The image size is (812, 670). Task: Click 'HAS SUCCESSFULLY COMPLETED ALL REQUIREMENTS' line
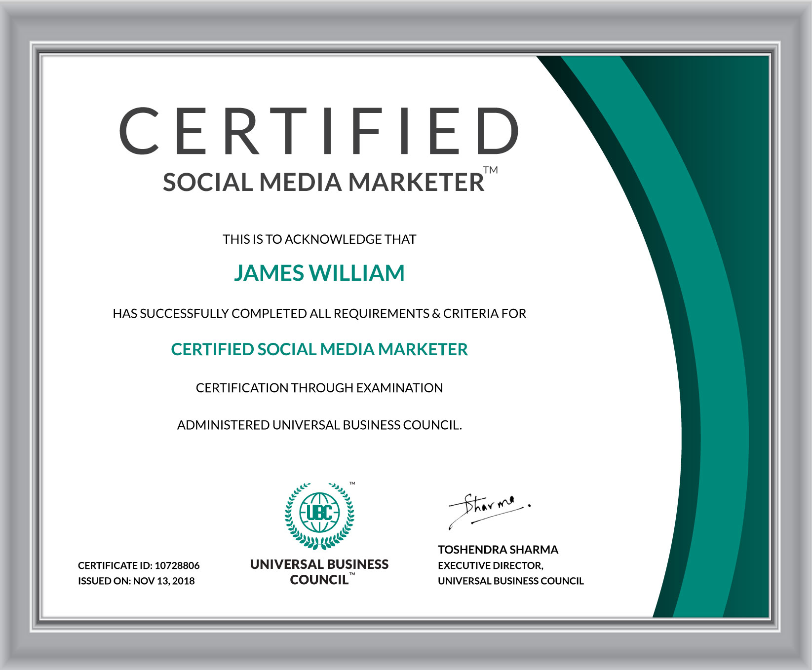tap(319, 314)
